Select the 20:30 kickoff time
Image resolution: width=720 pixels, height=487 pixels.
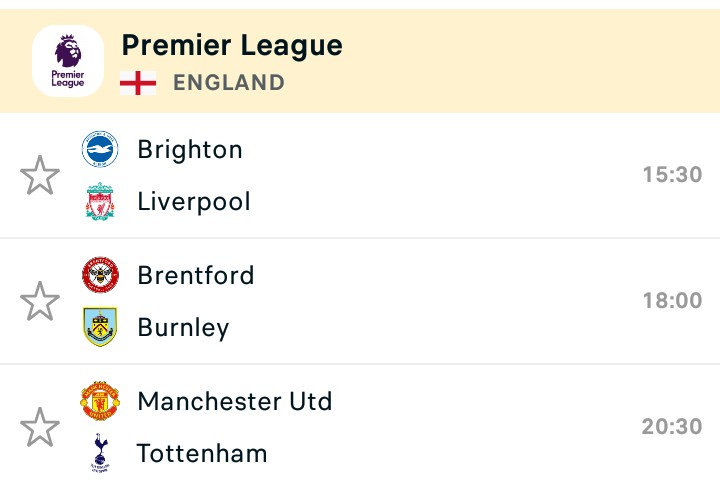point(672,427)
